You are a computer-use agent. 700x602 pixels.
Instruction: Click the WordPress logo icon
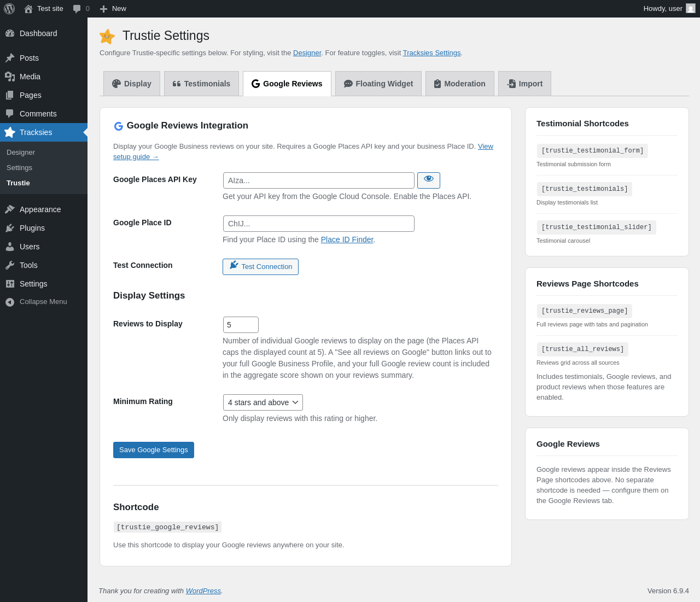tap(9, 9)
